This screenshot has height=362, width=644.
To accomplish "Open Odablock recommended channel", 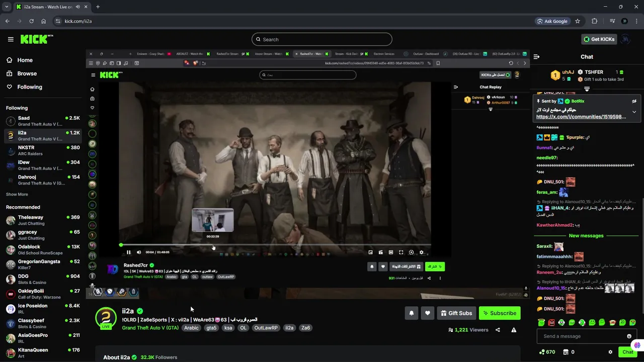I will [x=43, y=249].
